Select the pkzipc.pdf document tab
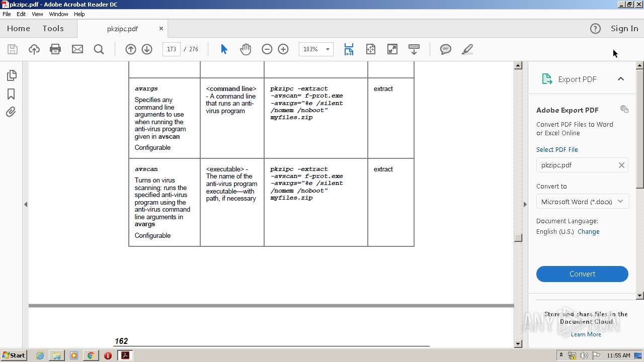The width and height of the screenshot is (644, 362). click(x=122, y=29)
